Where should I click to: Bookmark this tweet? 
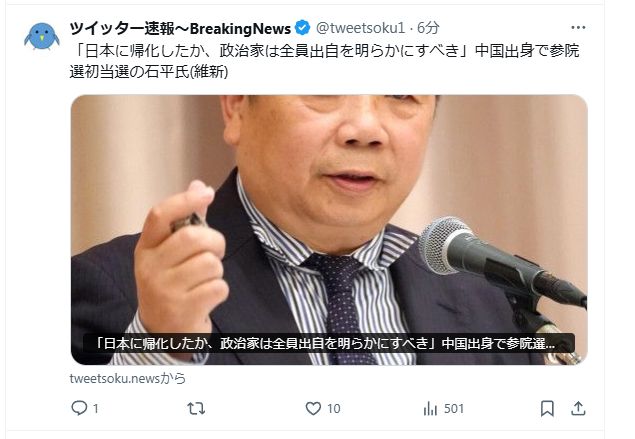(547, 408)
